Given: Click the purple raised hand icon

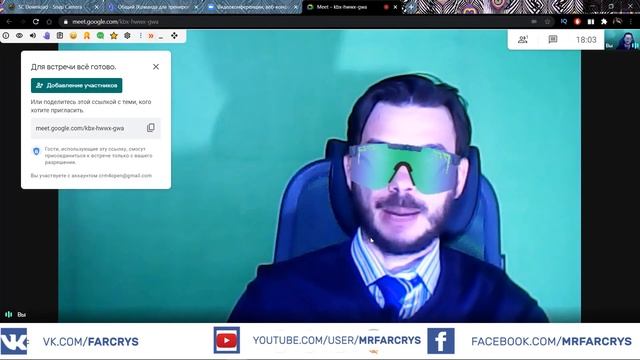Looking at the screenshot, I should 47,36.
